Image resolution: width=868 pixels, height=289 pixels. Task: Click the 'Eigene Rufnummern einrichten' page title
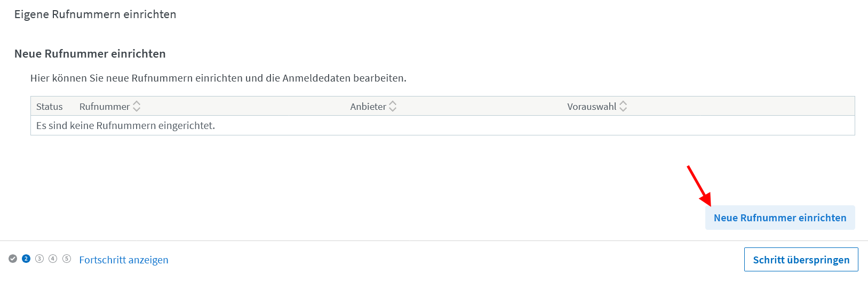tap(95, 14)
